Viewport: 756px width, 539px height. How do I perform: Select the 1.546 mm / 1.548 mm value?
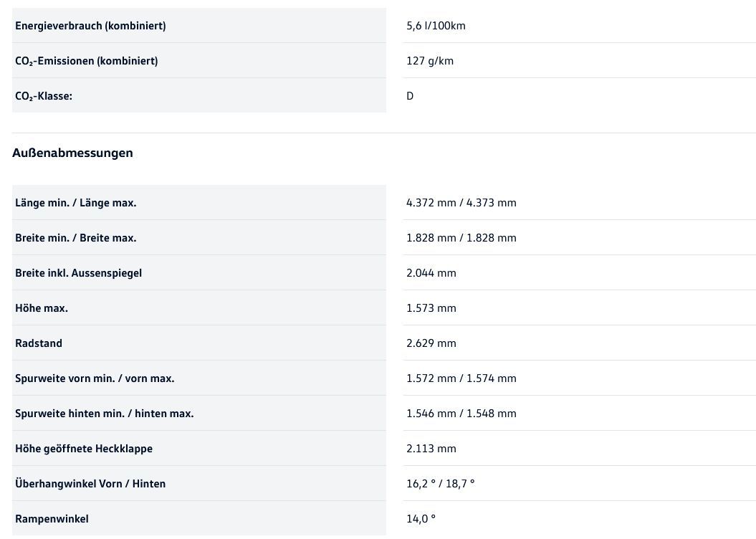(461, 414)
